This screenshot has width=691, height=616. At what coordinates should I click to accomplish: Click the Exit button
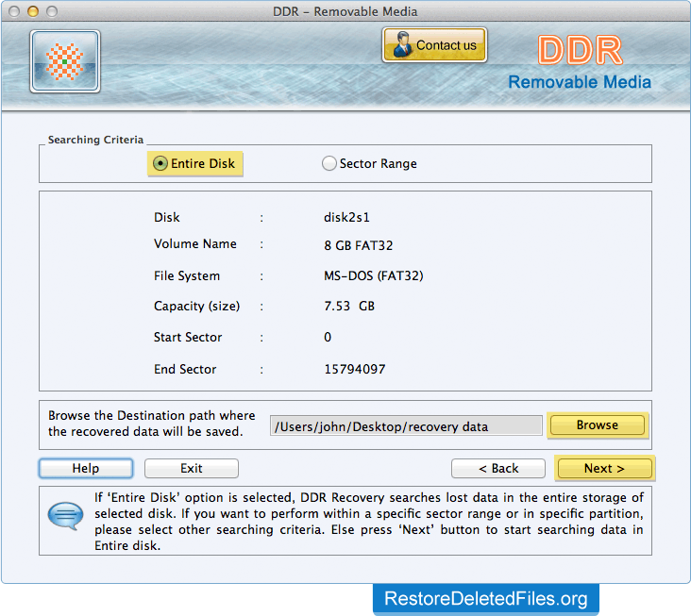[x=192, y=468]
